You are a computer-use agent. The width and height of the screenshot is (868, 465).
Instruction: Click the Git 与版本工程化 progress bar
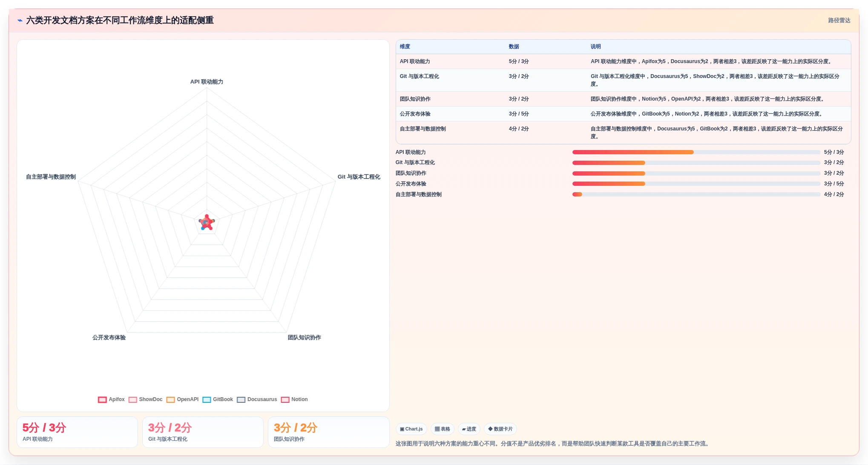click(696, 163)
